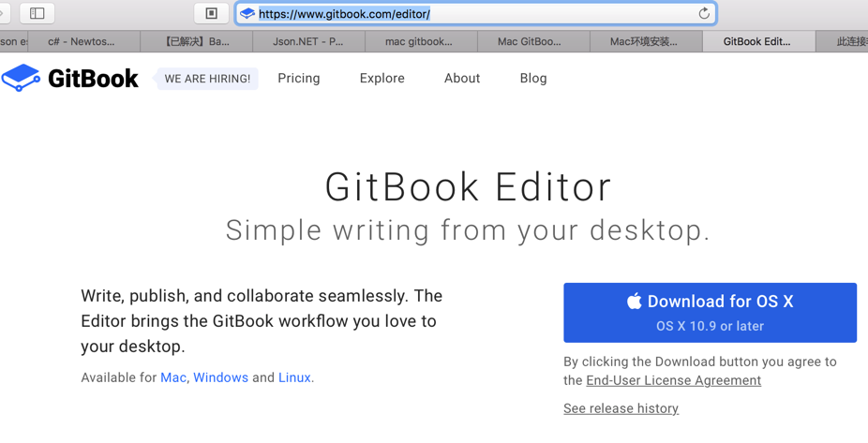
Task: Click the 'WE ARE HIRING!' badge
Action: point(207,79)
